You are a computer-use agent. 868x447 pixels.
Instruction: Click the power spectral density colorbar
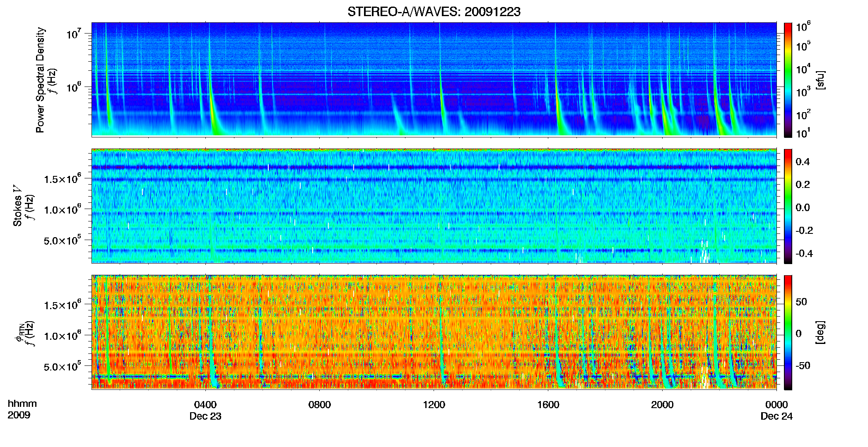coord(788,80)
